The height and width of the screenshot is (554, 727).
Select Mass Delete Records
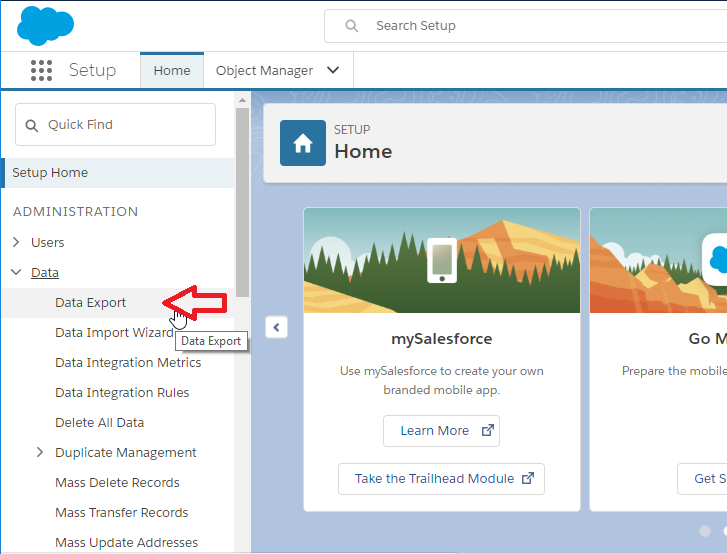tap(117, 482)
